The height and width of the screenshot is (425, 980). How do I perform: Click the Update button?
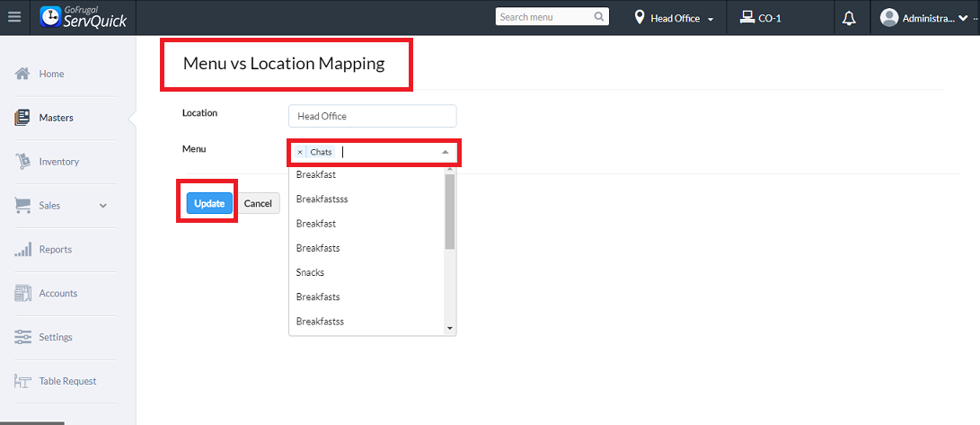209,204
